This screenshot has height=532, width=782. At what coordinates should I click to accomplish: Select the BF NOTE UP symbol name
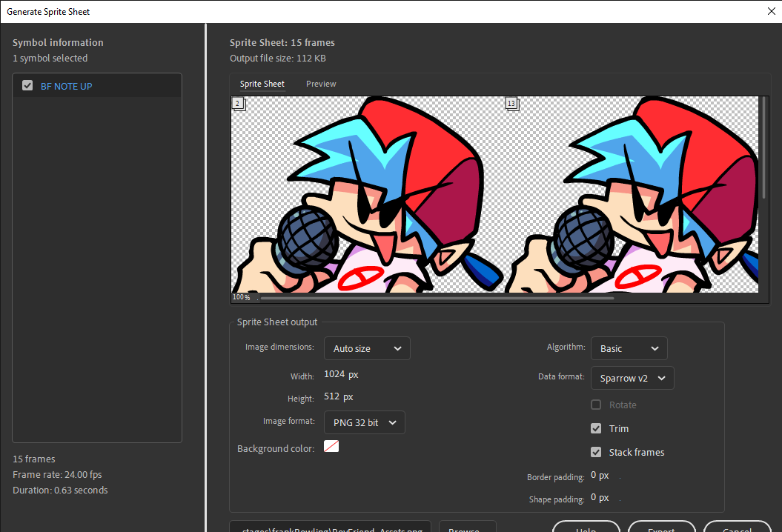[x=66, y=86]
